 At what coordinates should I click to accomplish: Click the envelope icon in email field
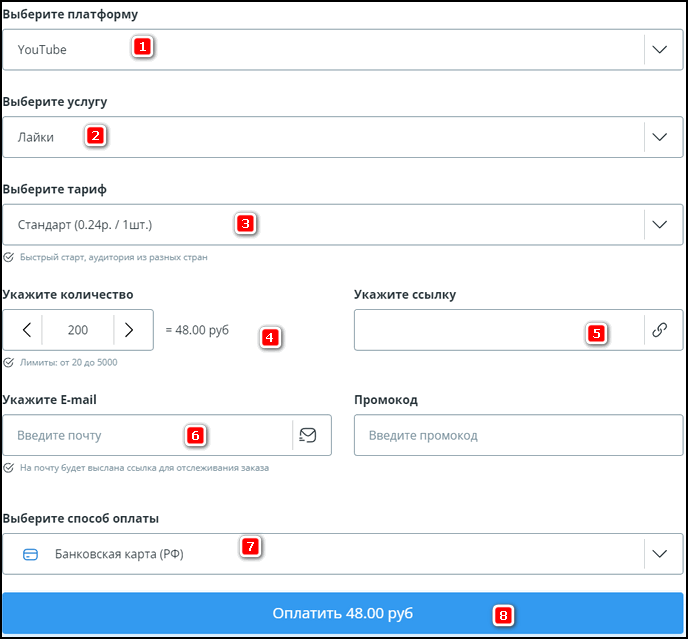point(308,435)
